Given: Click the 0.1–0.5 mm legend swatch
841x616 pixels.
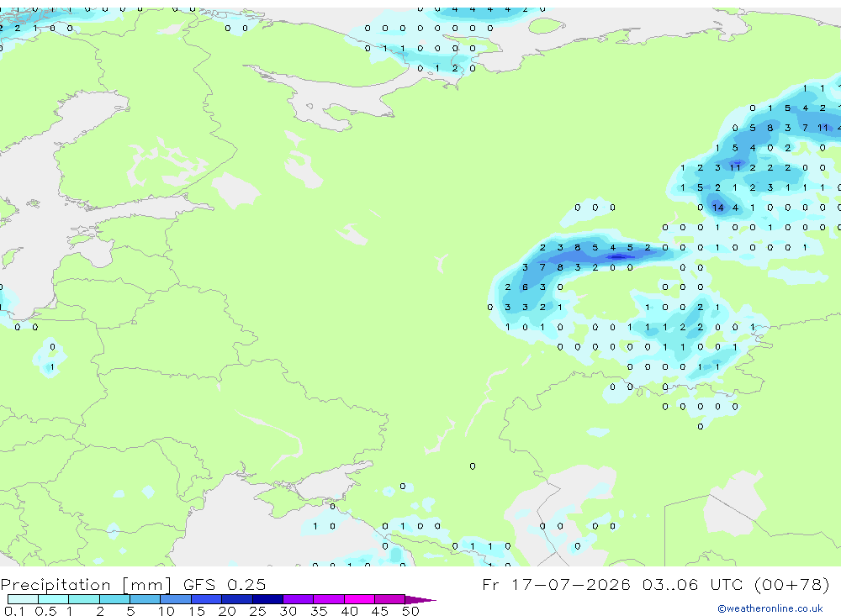Looking at the screenshot, I should coord(23,599).
